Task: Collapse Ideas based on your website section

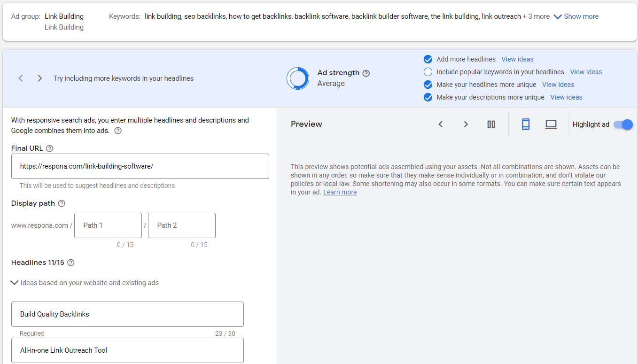Action: [85, 283]
